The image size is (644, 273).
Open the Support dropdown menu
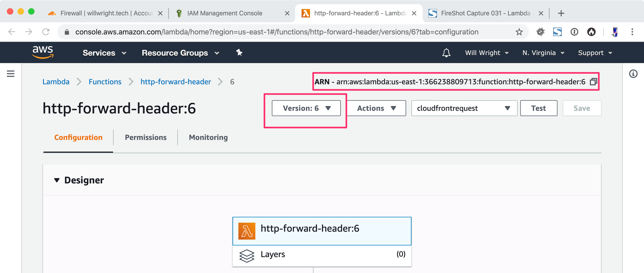point(595,53)
